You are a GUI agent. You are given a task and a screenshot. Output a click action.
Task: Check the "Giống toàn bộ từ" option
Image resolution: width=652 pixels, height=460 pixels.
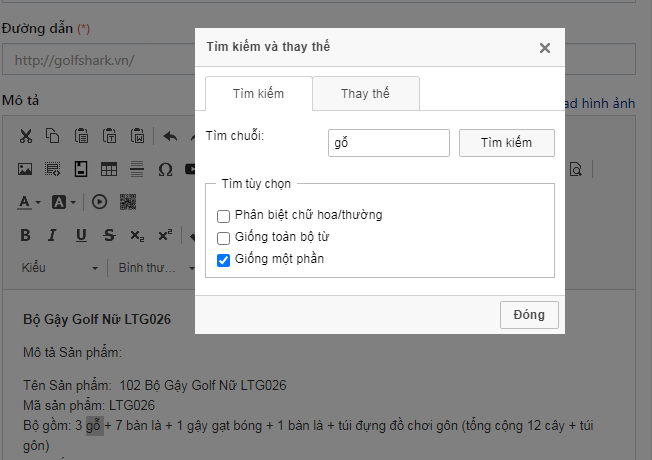(x=224, y=238)
